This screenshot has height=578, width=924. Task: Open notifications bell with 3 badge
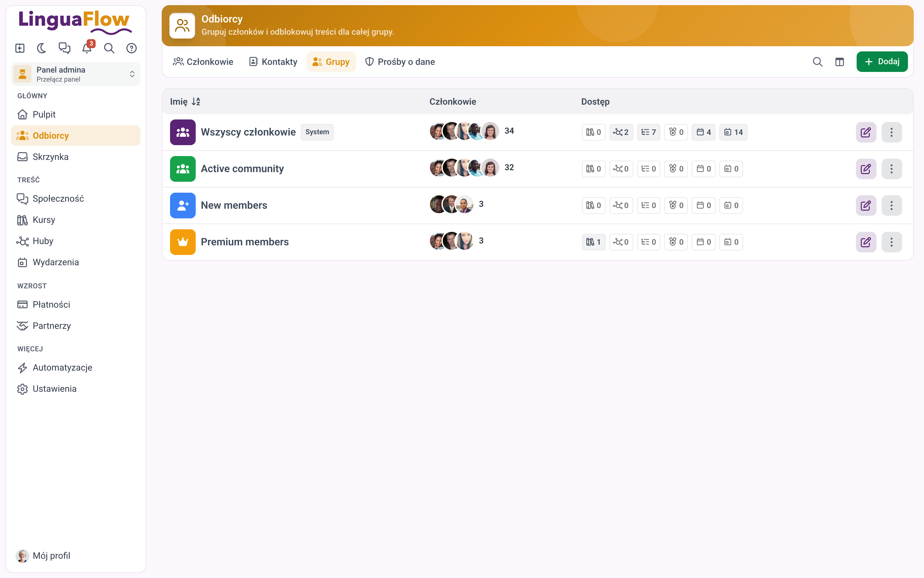tap(87, 48)
